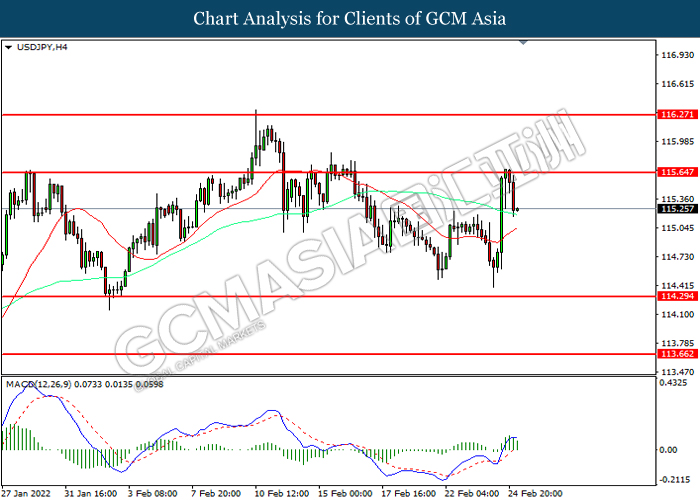Click the 17 Feb 16:00 time label
700x500 pixels.
pos(408,493)
